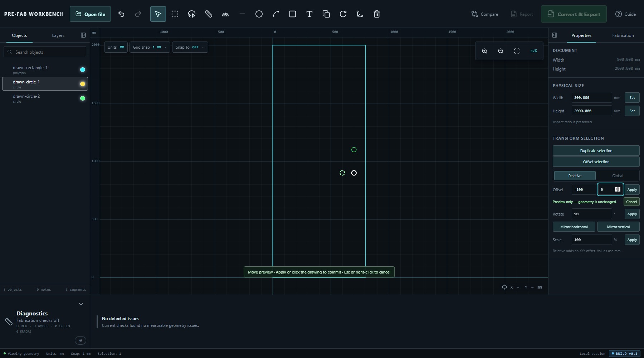
Task: Select drawn-circle-2 in object list
Action: [45, 98]
